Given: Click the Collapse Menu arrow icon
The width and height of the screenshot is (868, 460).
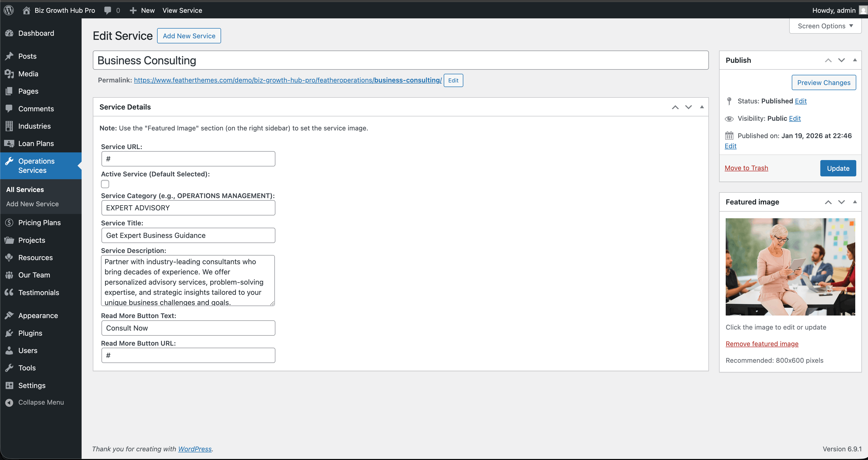Looking at the screenshot, I should [9, 402].
